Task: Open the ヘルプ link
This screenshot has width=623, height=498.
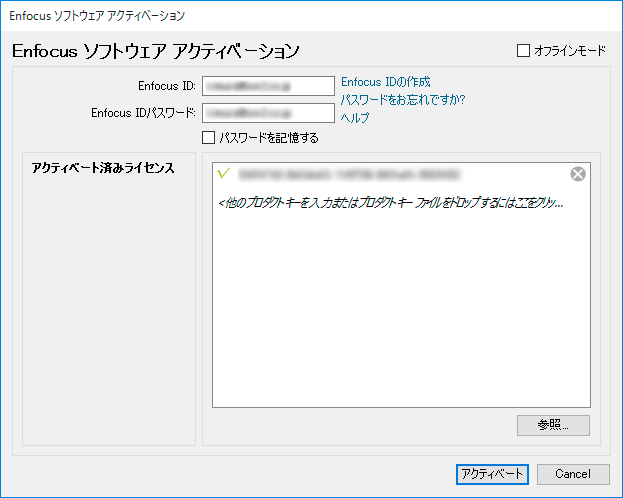Action: pos(355,117)
